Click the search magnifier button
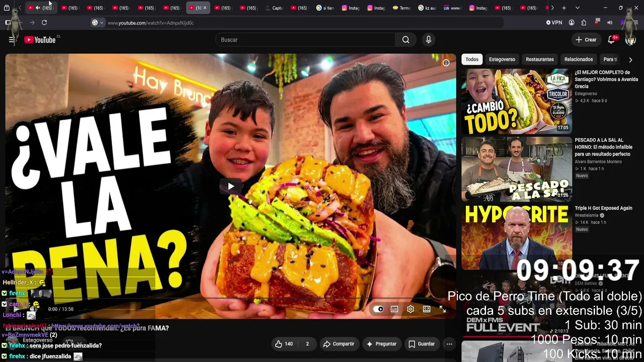Viewport: 644px width, 362px height. click(x=406, y=40)
